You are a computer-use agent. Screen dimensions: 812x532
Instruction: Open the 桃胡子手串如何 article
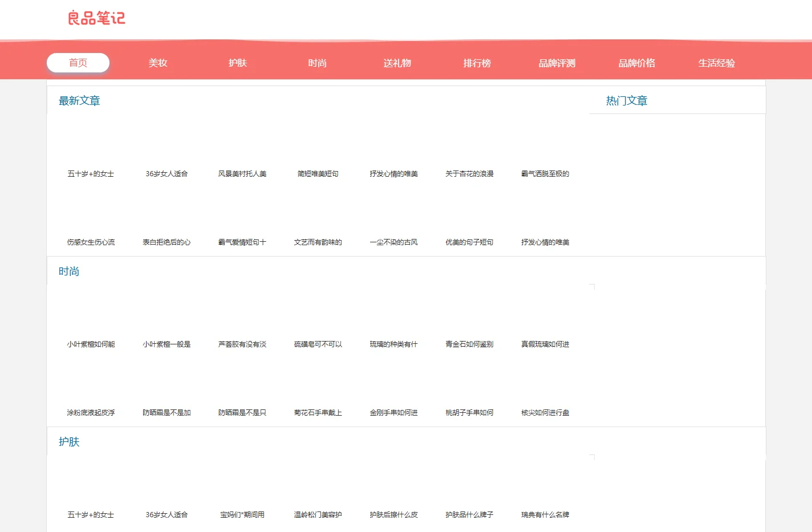[470, 413]
